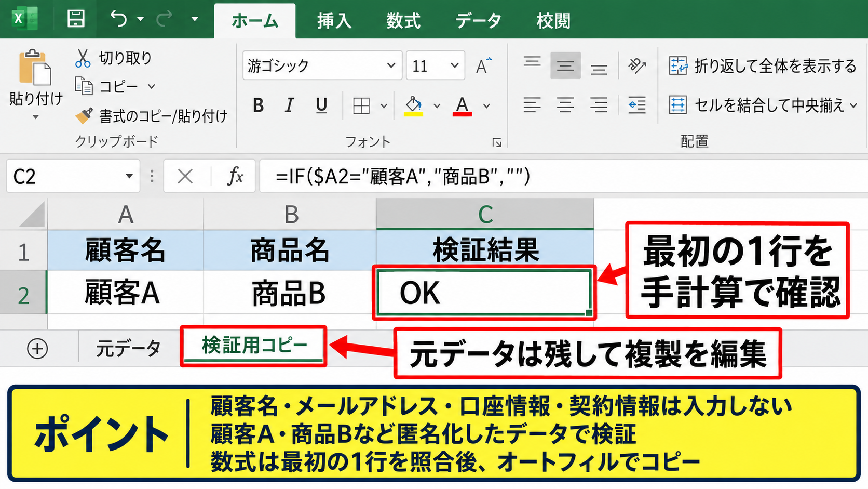
Task: Click the indent icon
Action: pyautogui.click(x=637, y=105)
